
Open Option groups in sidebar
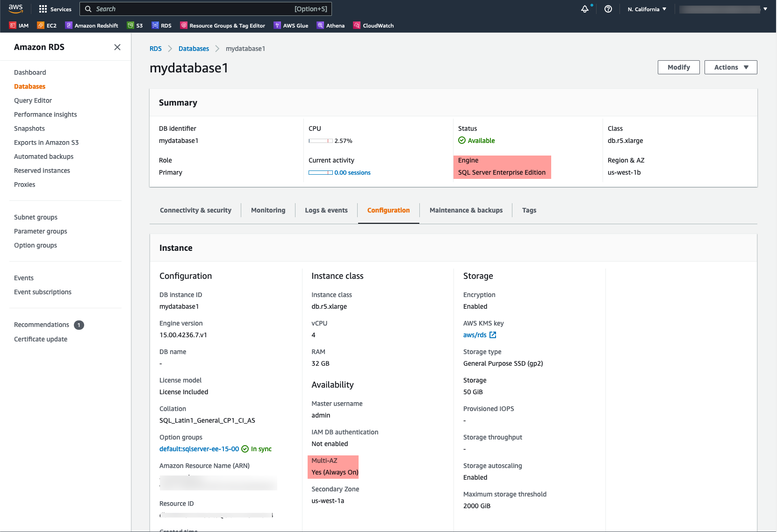point(36,245)
